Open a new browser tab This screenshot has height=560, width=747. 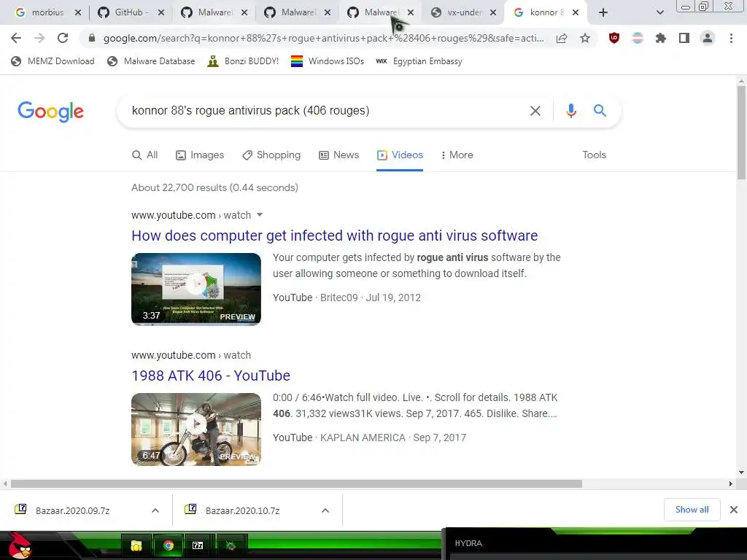[x=603, y=12]
